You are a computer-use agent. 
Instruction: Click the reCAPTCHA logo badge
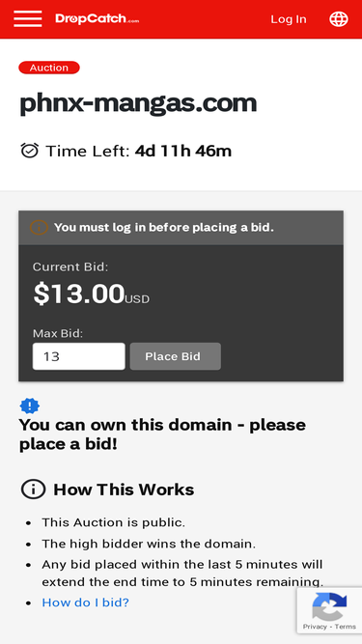(x=329, y=606)
